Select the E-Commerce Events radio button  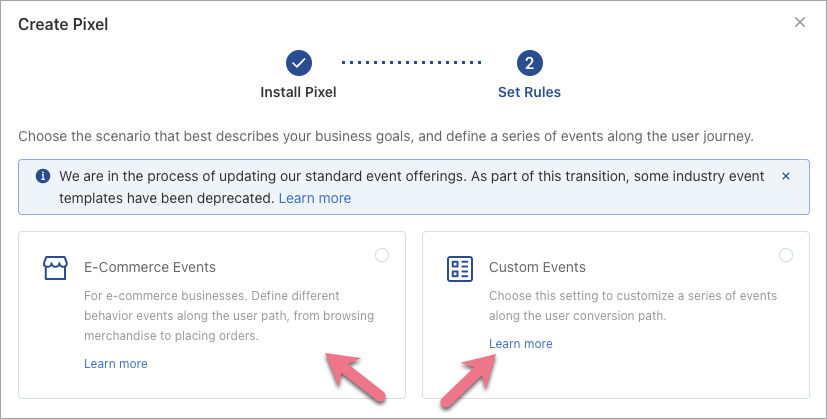click(382, 256)
